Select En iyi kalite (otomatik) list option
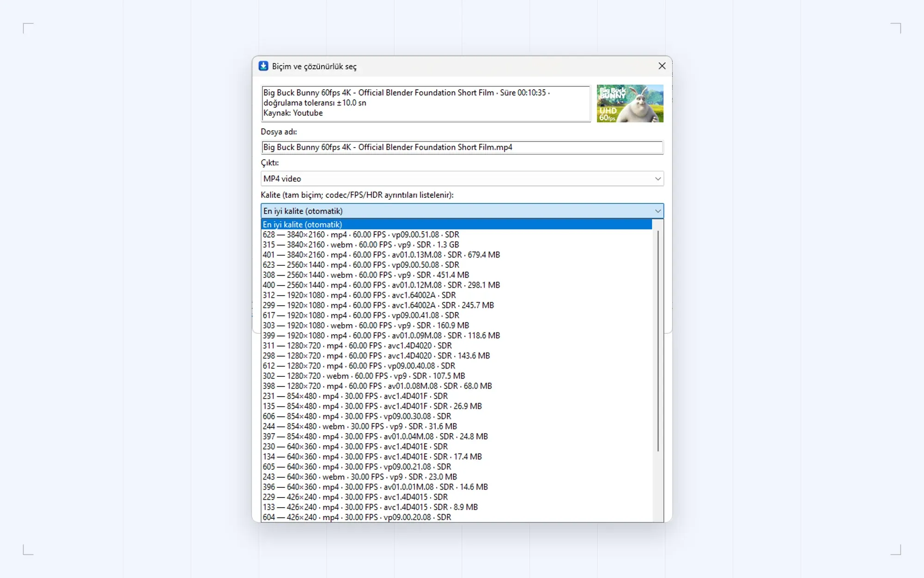Viewport: 924px width, 578px height. click(x=456, y=224)
